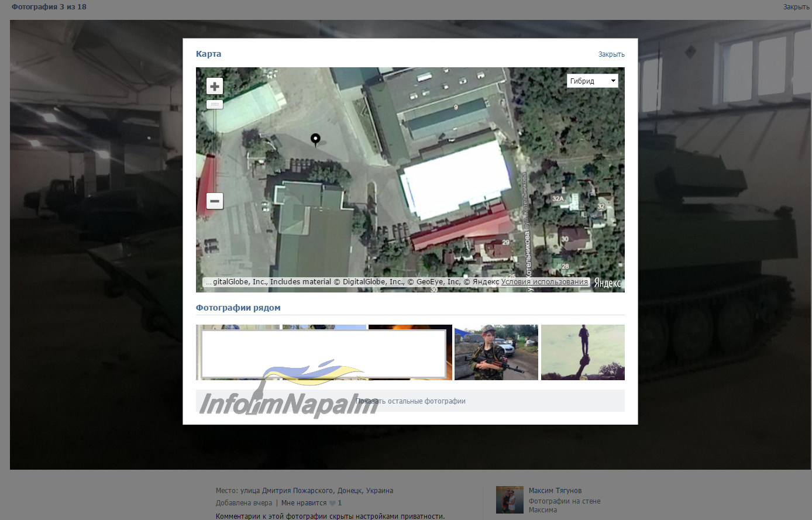Click Показать остальные фотографии button
The height and width of the screenshot is (520, 812).
click(x=410, y=401)
